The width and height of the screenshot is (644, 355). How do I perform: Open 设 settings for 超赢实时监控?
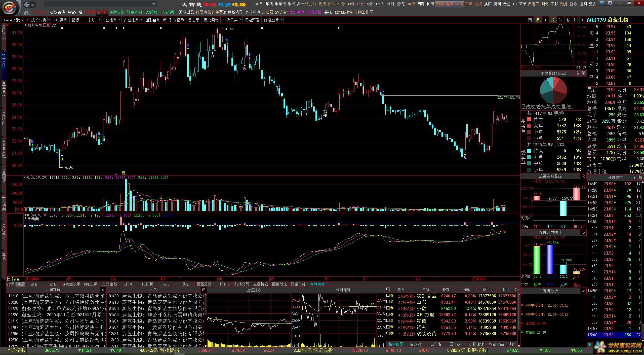tap(583, 176)
